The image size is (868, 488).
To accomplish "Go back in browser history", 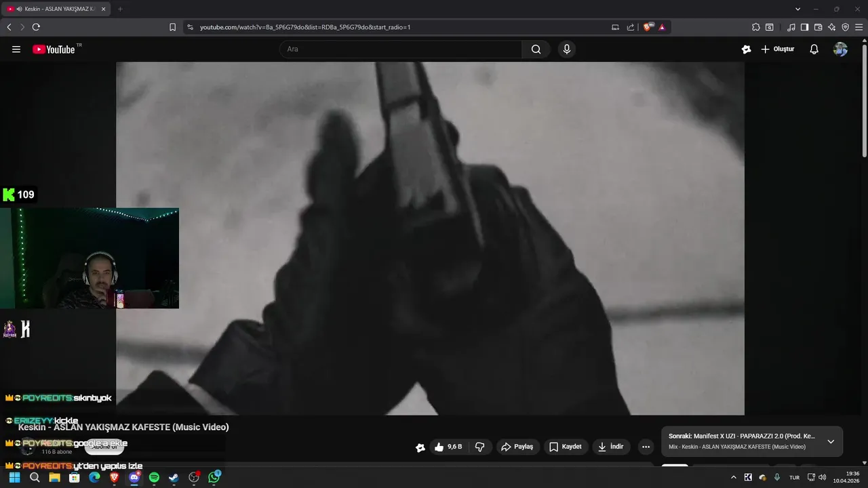I will coord(9,27).
